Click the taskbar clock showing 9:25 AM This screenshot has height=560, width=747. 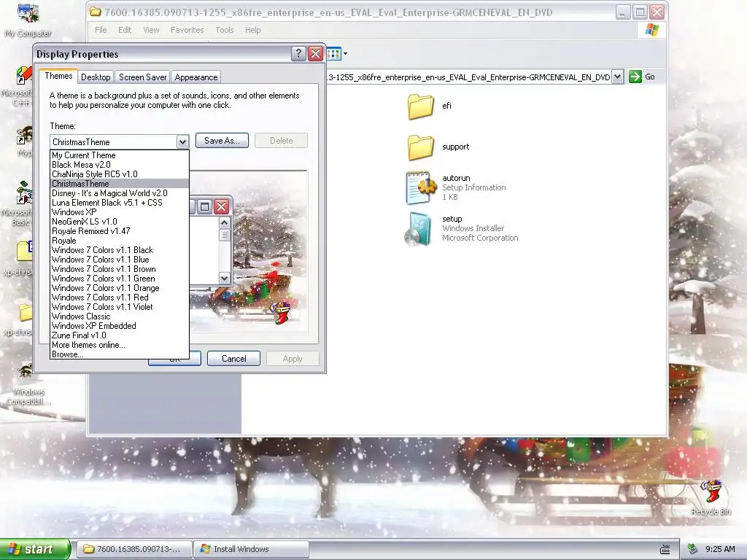(x=720, y=549)
